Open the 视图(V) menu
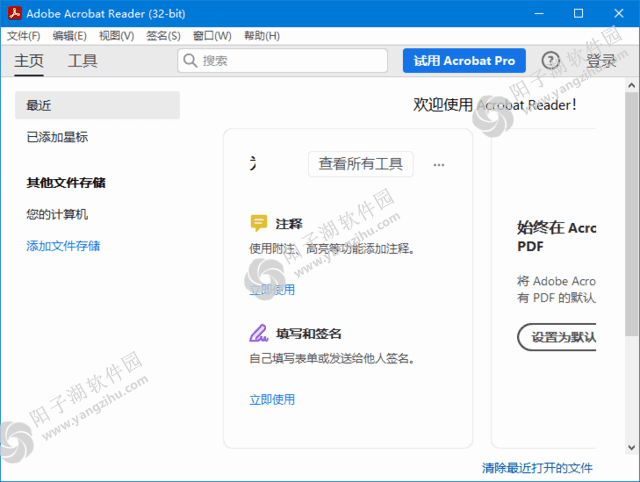 click(x=116, y=36)
